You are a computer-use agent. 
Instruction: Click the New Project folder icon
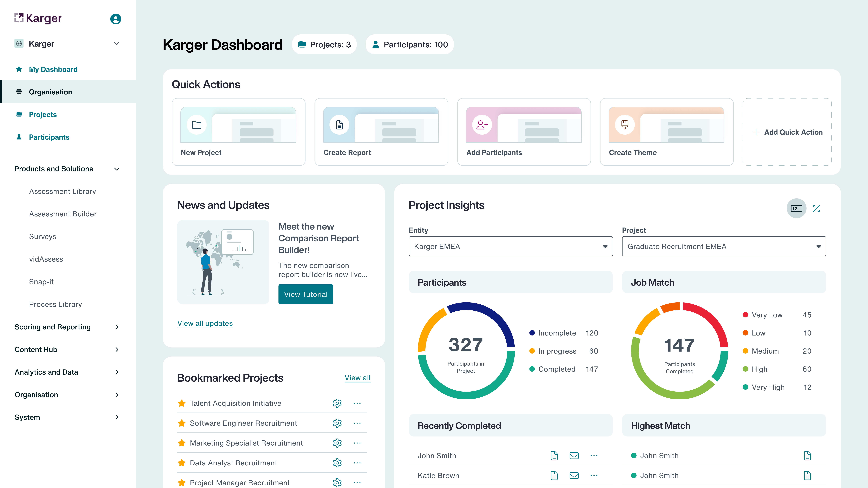[196, 125]
